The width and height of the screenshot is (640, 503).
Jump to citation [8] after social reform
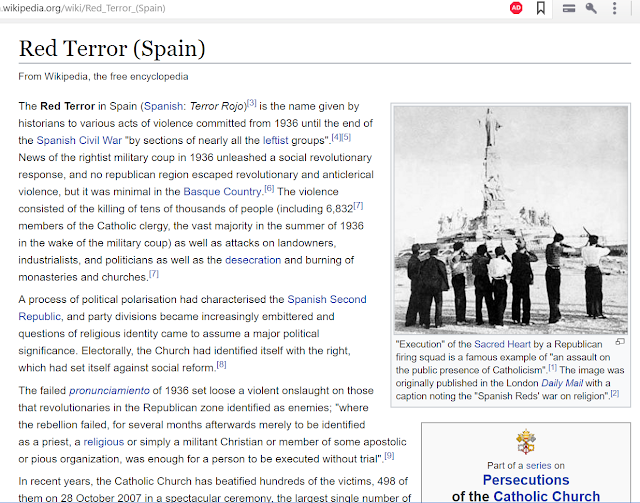(x=221, y=365)
